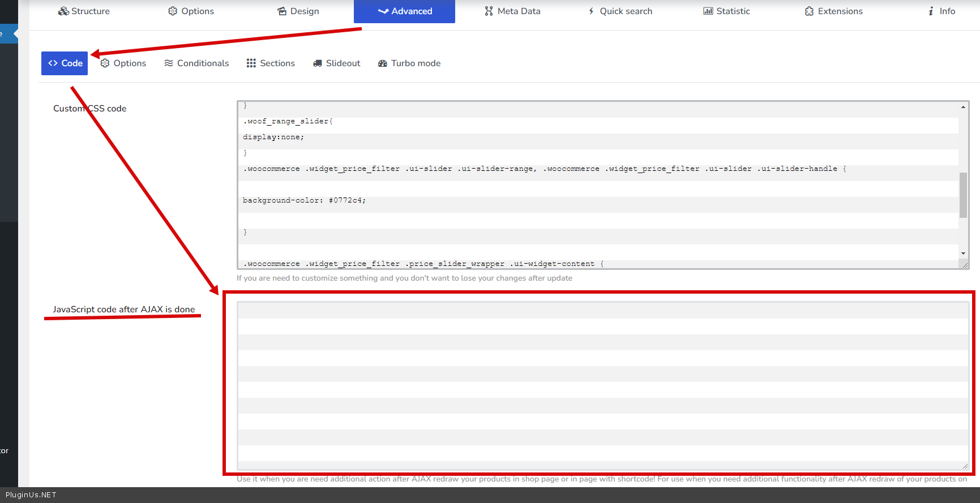Click the CSS textarea scroll-up arrow
This screenshot has height=503, width=980.
point(963,107)
